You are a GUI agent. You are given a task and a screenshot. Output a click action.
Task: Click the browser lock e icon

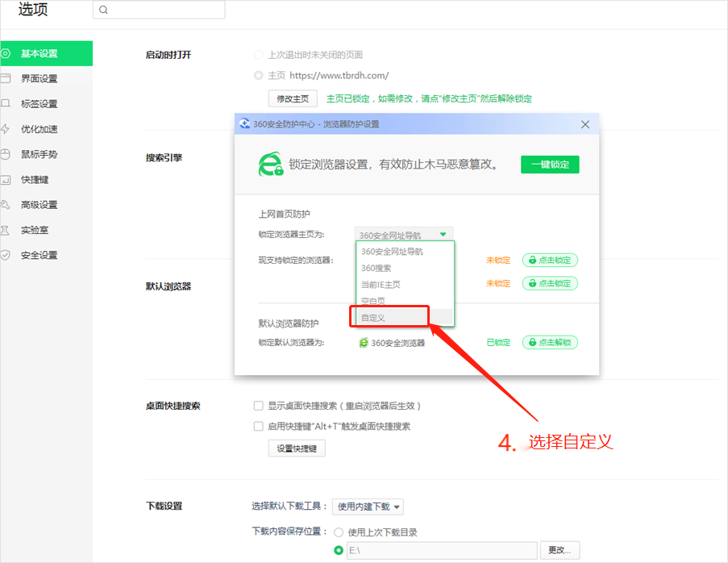point(271,164)
